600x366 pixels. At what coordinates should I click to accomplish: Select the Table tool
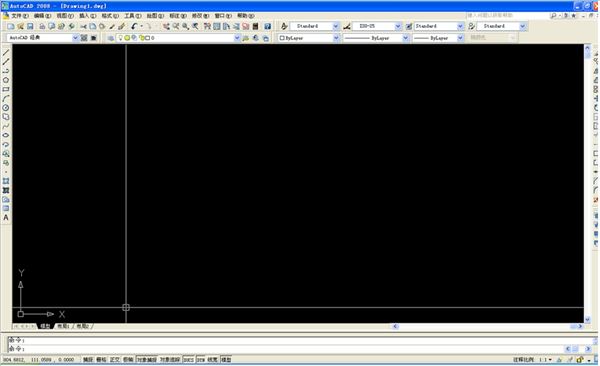coord(6,209)
